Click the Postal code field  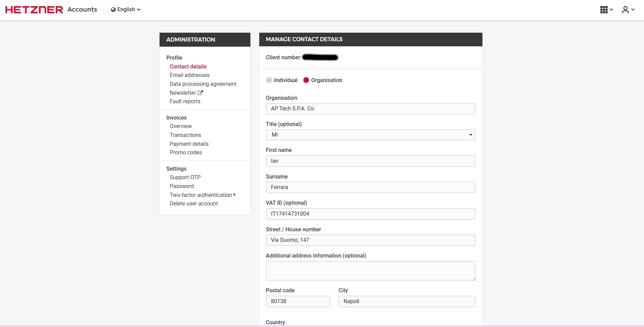tap(298, 301)
